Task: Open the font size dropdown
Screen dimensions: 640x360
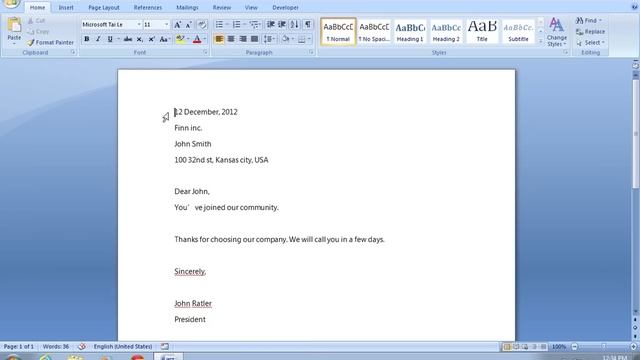Action: (166, 25)
